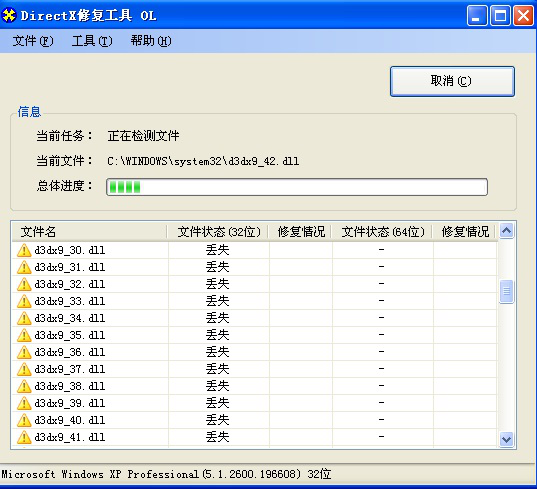Screen dimensions: 537x489
Task: Click the 当前文件 label
Action: coord(64,161)
